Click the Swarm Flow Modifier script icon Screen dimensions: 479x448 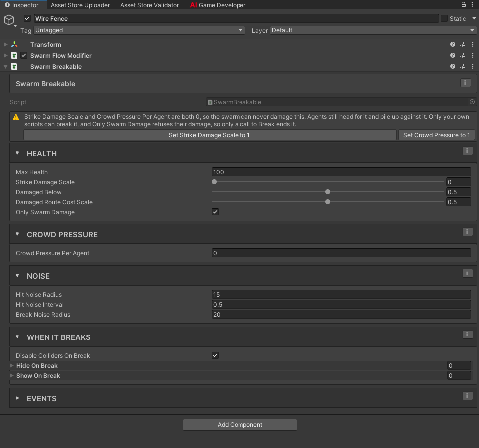click(14, 55)
